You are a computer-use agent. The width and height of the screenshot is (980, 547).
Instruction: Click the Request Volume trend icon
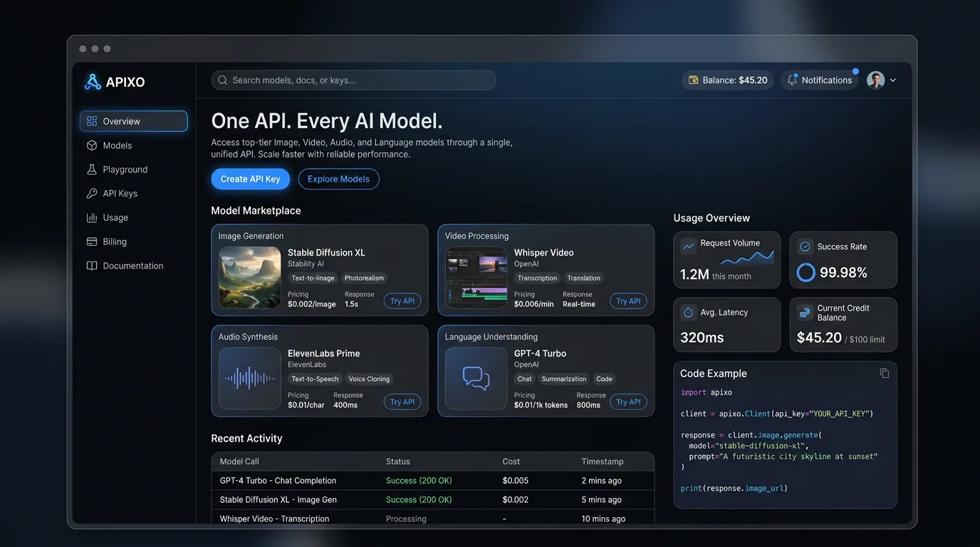pos(688,246)
